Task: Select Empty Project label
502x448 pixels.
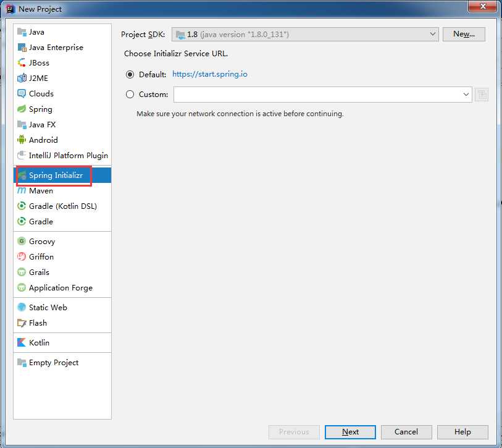Action: [54, 363]
